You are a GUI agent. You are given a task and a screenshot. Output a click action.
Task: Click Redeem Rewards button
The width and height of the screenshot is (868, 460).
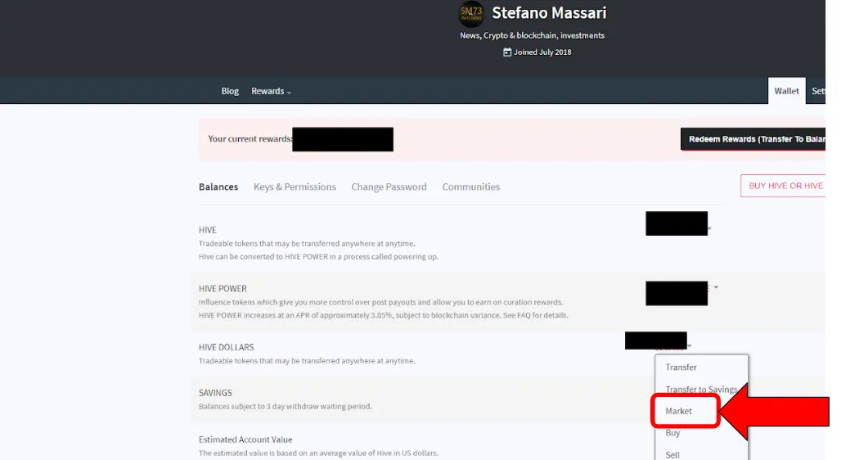753,139
